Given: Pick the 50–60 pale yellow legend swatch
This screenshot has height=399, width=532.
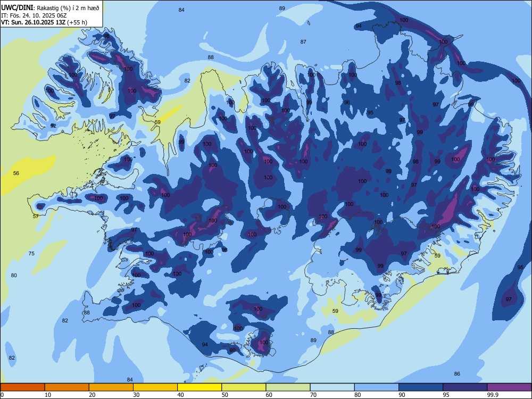Looking at the screenshot, I should 244,387.
